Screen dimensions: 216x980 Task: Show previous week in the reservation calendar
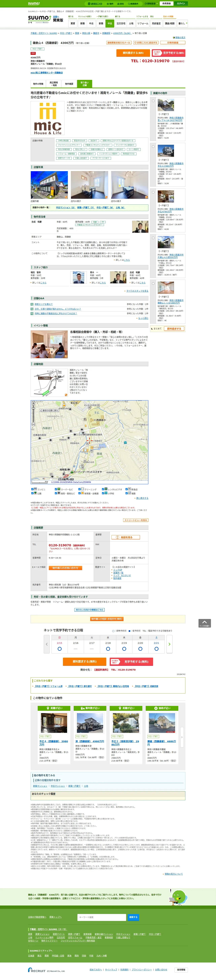pos(47,644)
